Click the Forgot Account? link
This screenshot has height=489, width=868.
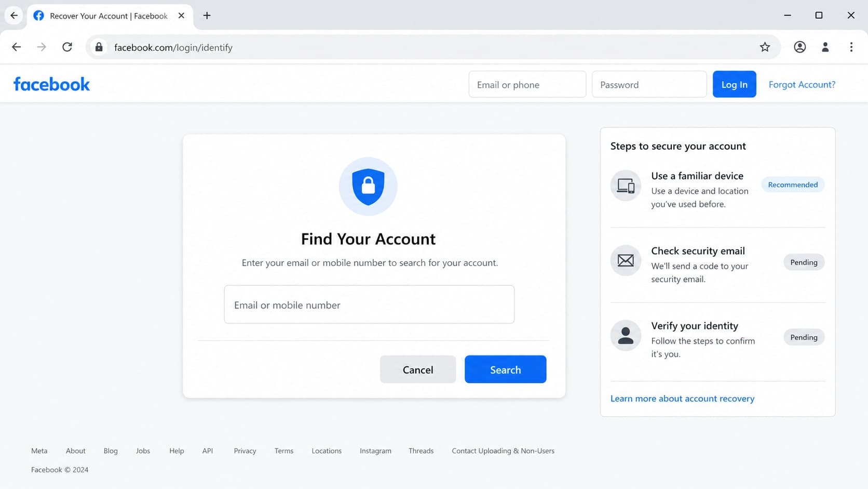pos(802,84)
